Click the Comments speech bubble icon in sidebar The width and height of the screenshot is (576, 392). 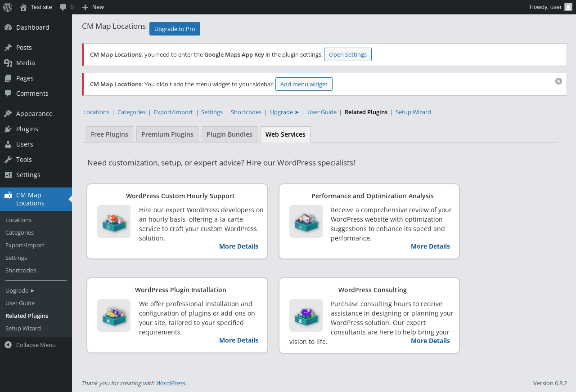(x=8, y=94)
